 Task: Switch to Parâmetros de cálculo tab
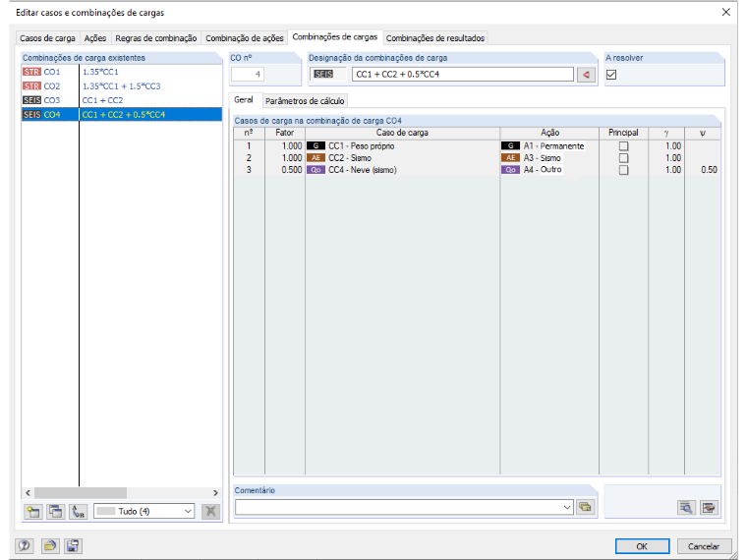point(305,101)
